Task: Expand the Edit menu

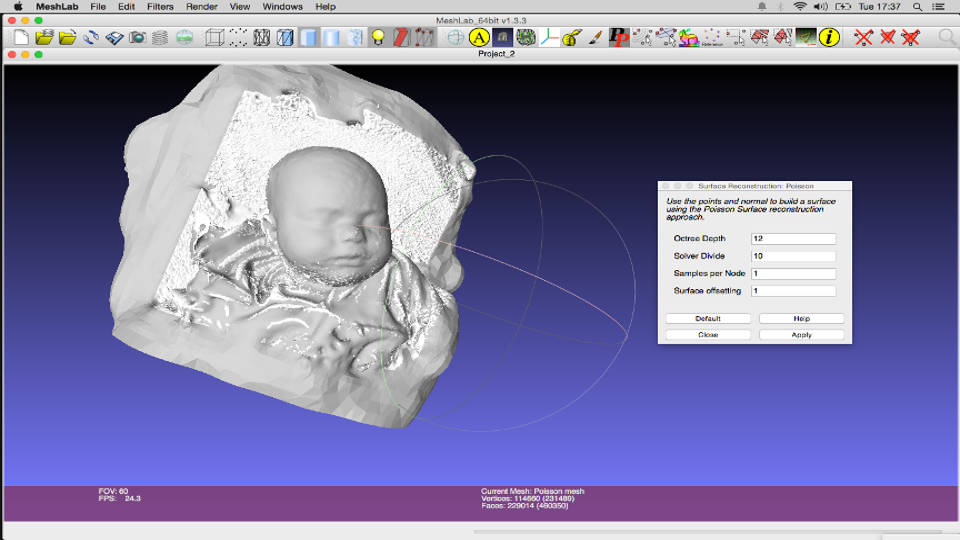Action: pos(126,6)
